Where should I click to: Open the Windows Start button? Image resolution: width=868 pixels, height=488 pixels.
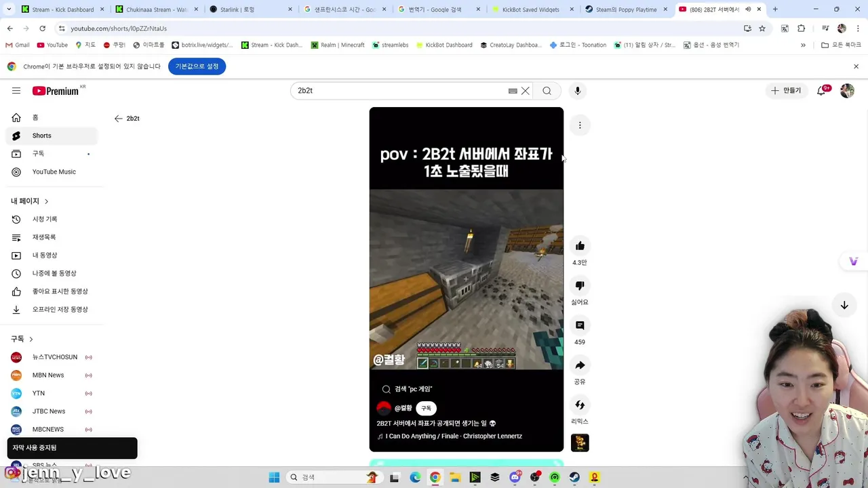[274, 477]
